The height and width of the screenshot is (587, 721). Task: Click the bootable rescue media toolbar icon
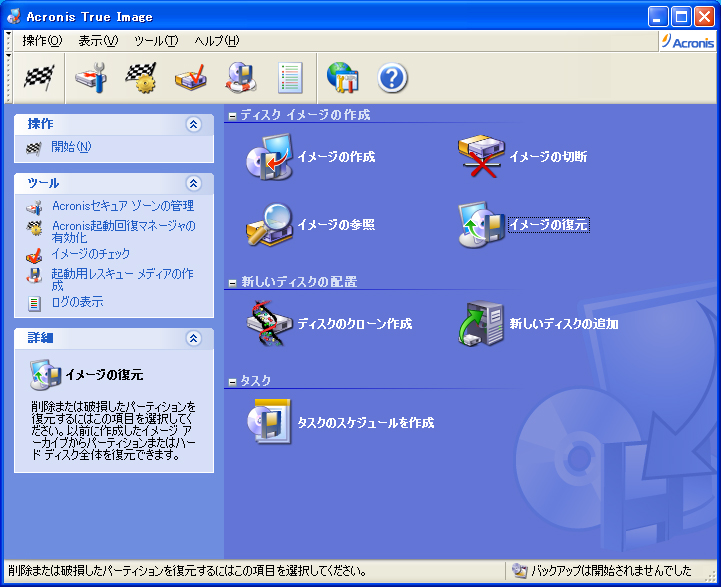[241, 78]
